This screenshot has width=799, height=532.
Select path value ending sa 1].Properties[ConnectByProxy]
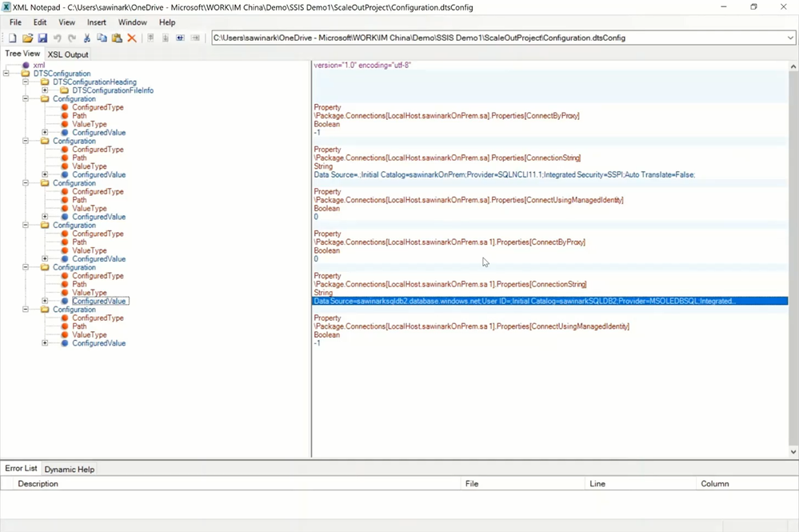coord(449,242)
